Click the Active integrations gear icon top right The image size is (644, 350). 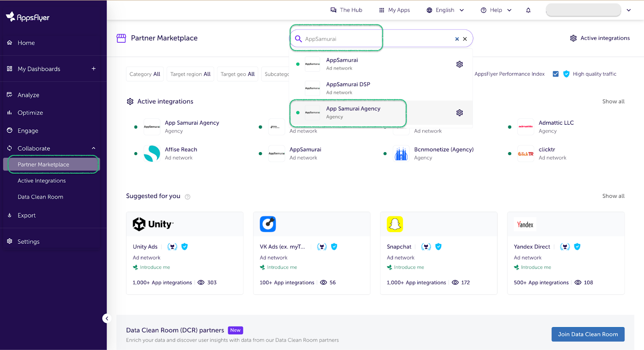573,38
